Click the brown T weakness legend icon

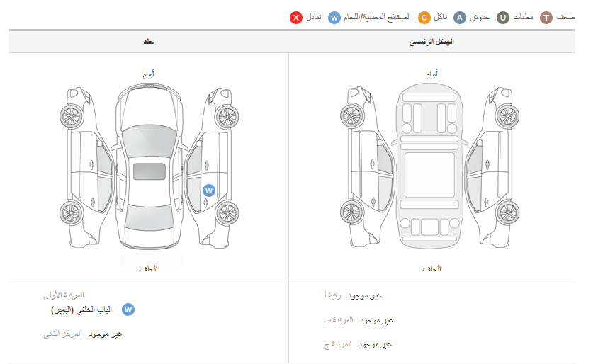tap(546, 17)
